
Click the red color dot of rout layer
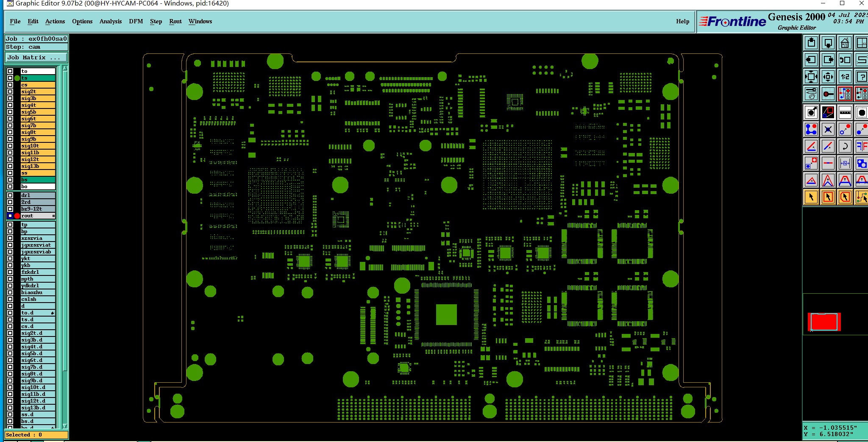point(17,216)
